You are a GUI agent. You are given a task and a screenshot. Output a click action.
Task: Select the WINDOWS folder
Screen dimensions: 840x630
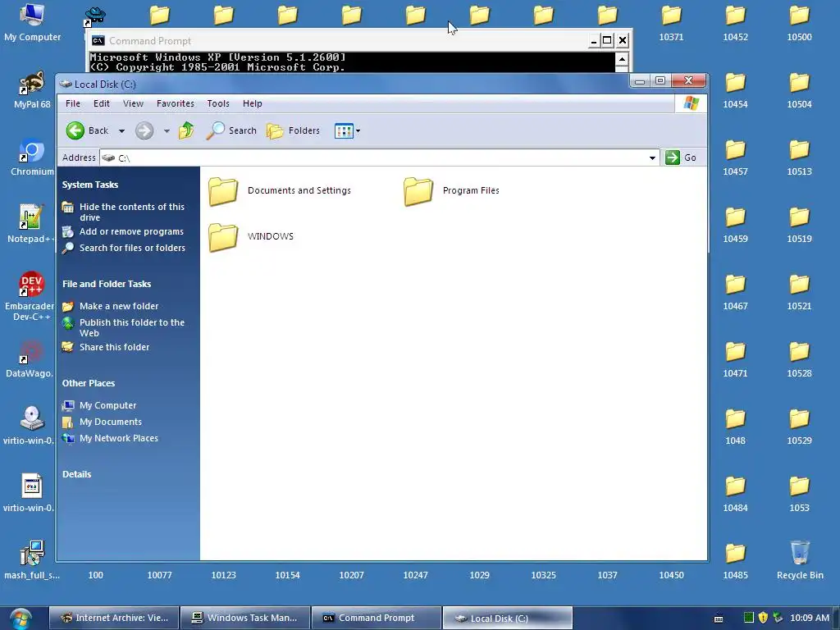251,236
